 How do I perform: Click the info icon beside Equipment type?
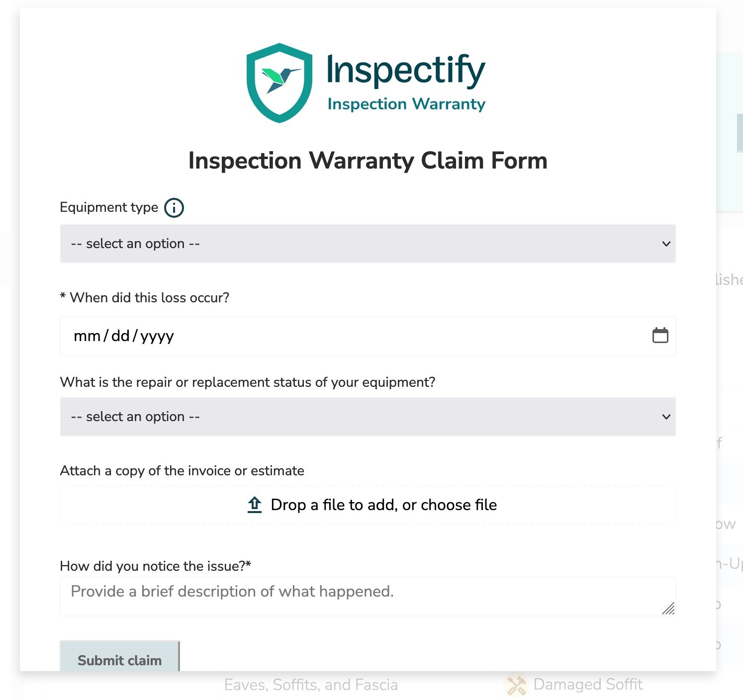pos(174,208)
